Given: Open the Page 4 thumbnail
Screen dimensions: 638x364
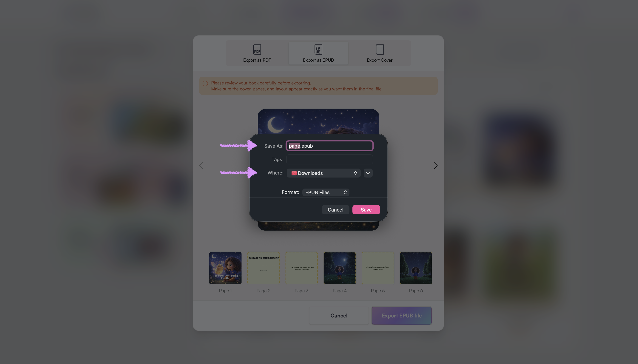Looking at the screenshot, I should [340, 268].
